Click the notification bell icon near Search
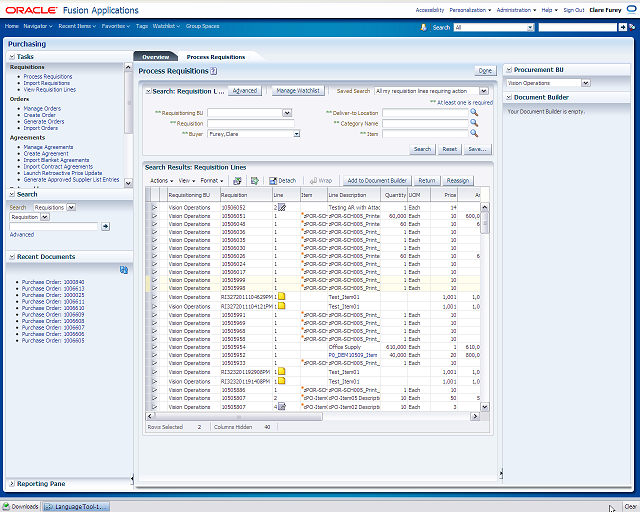The image size is (640, 512). (x=424, y=27)
